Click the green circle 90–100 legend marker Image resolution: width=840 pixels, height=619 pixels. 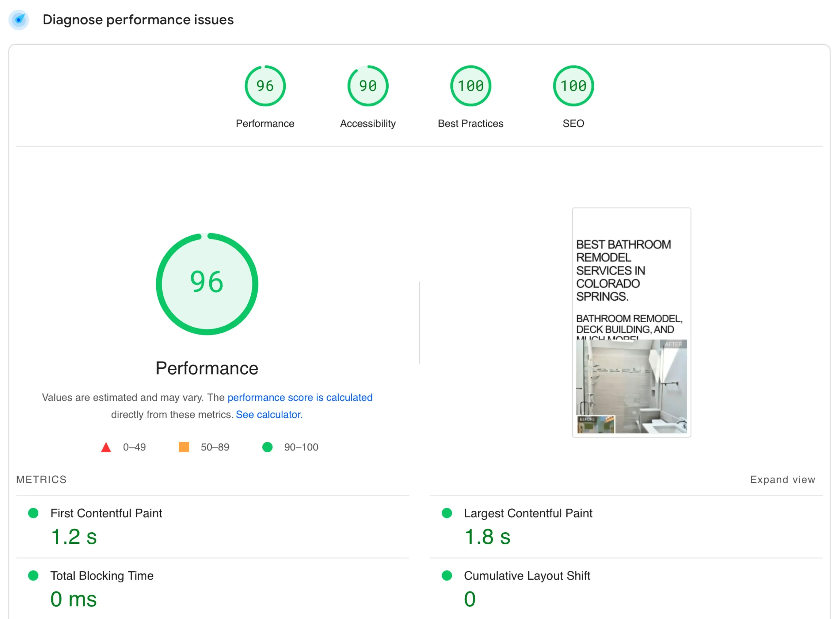point(268,447)
